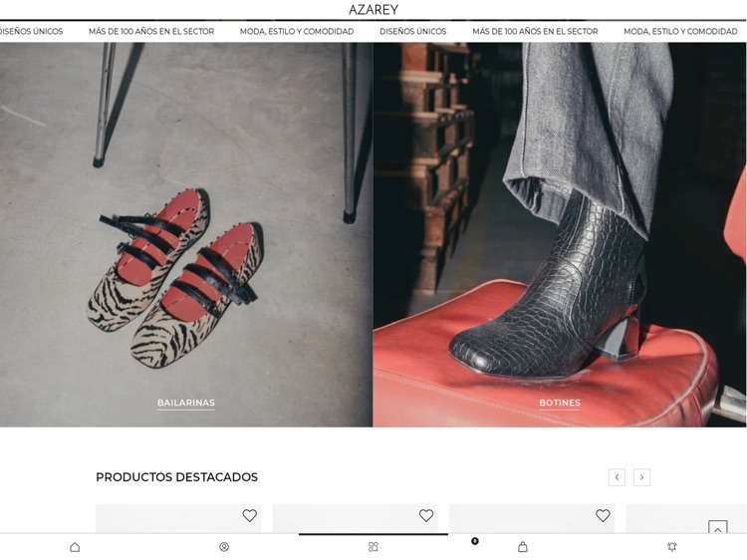Open the notification bell icon
The image size is (747, 560).
pos(671,547)
